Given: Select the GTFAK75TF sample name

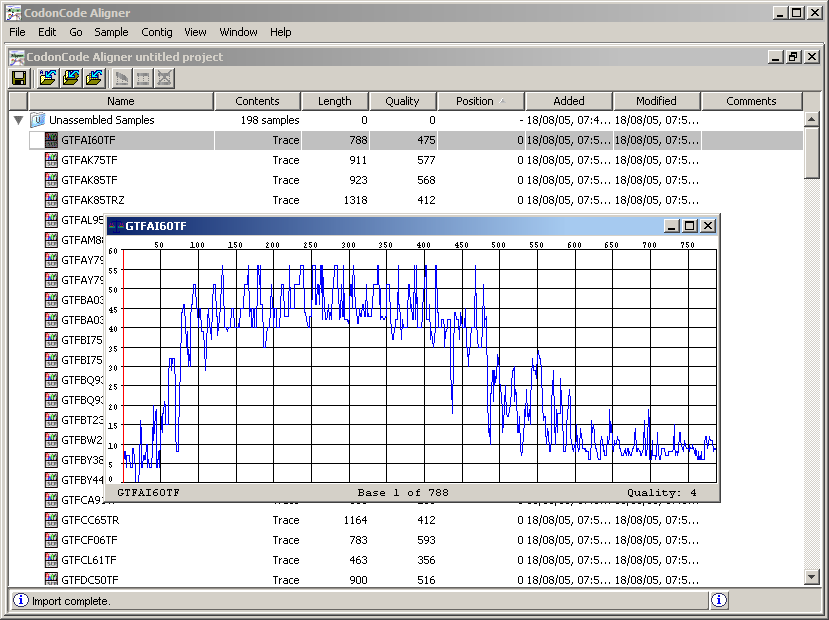Looking at the screenshot, I should (x=89, y=160).
